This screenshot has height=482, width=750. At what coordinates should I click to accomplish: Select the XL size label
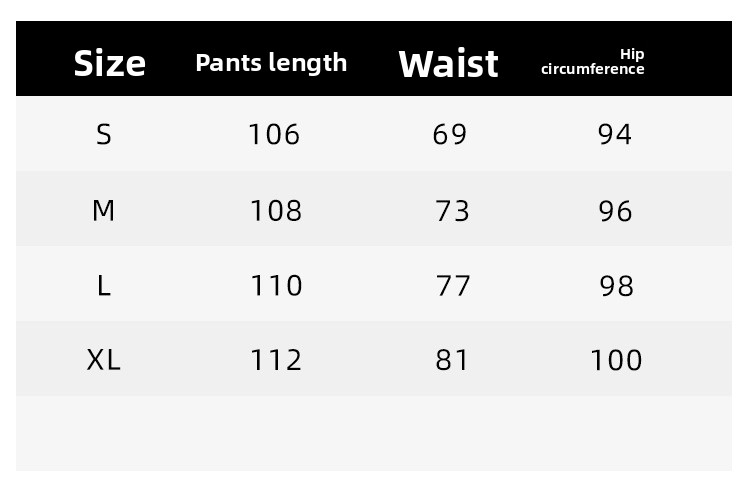104,360
